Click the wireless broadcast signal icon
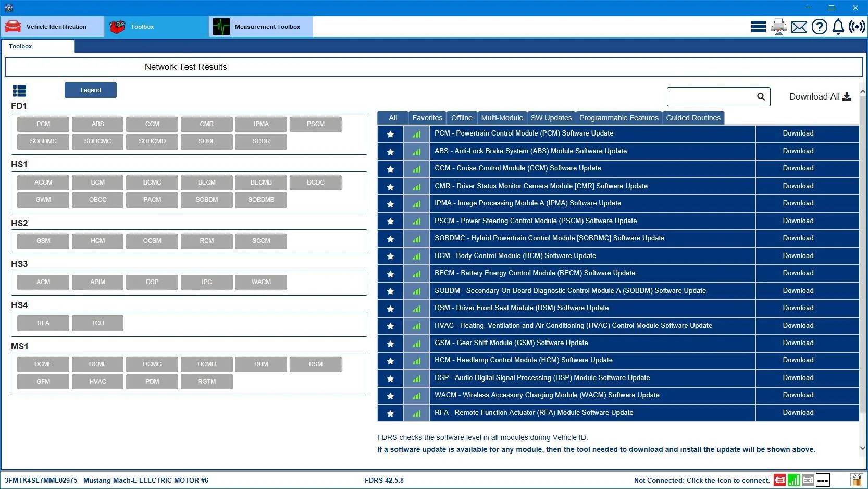This screenshot has height=489, width=868. pos(857,27)
